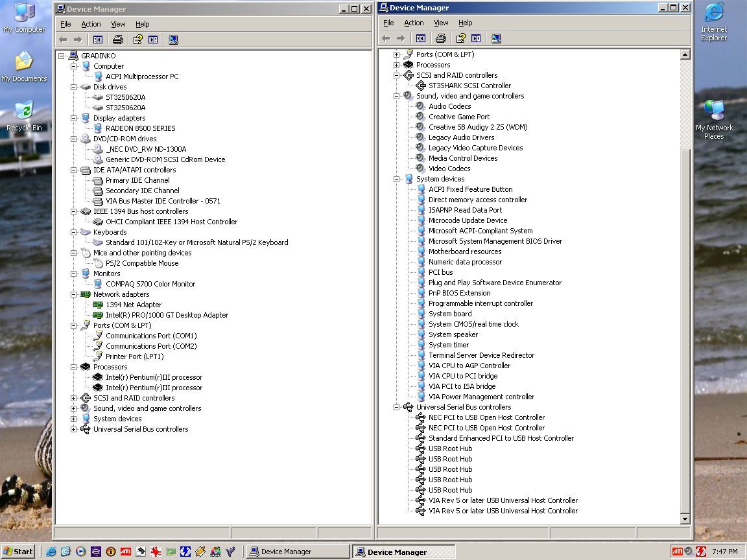Collapse the Network adapters node
This screenshot has width=747, height=560.
coord(73,294)
